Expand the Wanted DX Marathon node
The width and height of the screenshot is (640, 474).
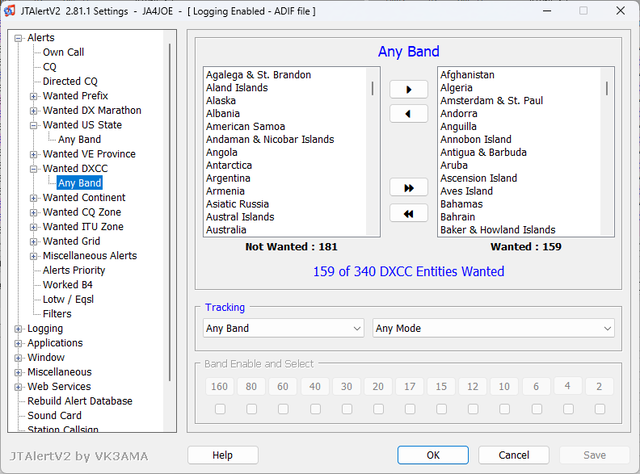point(33,111)
